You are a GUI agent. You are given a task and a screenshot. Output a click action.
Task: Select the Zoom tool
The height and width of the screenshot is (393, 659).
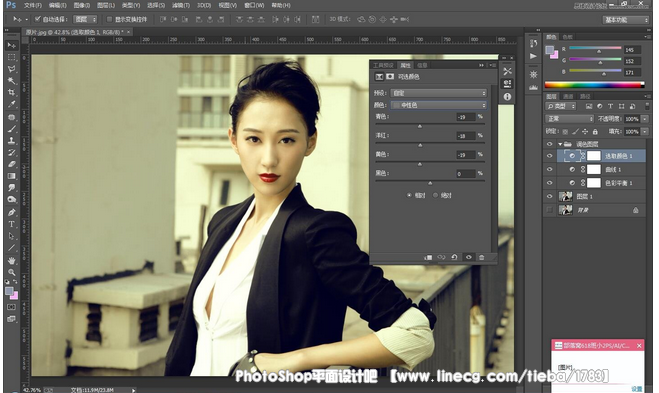[11, 272]
